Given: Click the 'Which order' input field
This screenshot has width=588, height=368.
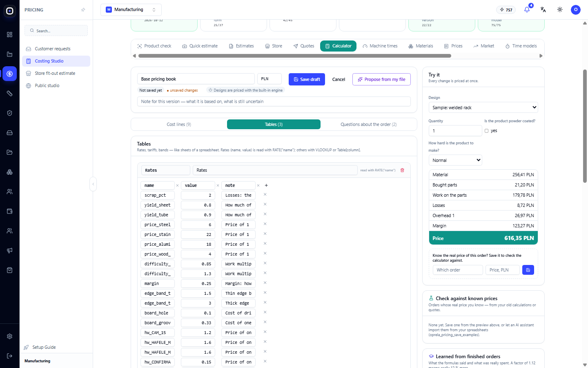Looking at the screenshot, I should (x=458, y=270).
